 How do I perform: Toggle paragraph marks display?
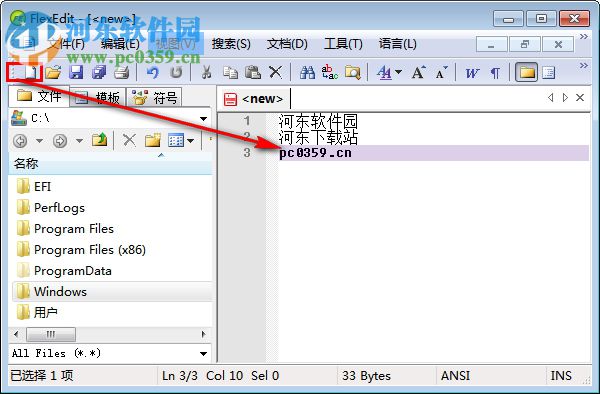(495, 73)
